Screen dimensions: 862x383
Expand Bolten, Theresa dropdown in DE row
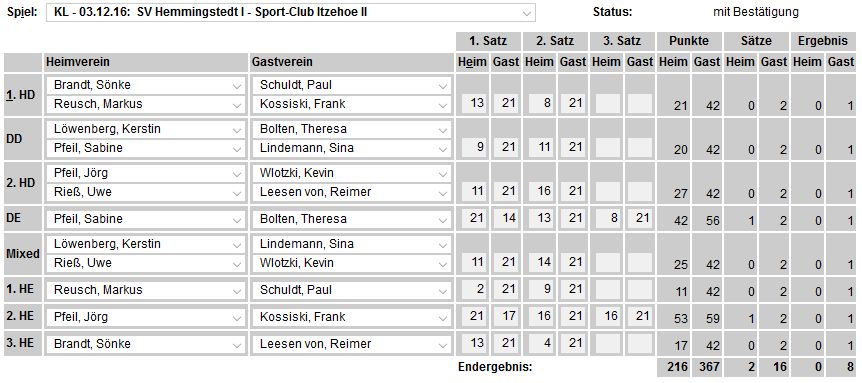pos(351,219)
